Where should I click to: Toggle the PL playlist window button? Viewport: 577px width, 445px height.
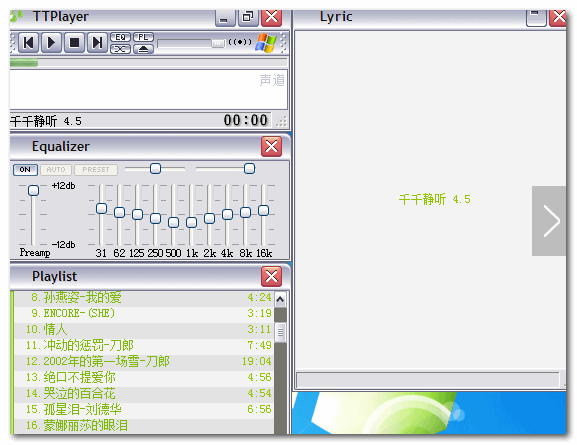143,38
